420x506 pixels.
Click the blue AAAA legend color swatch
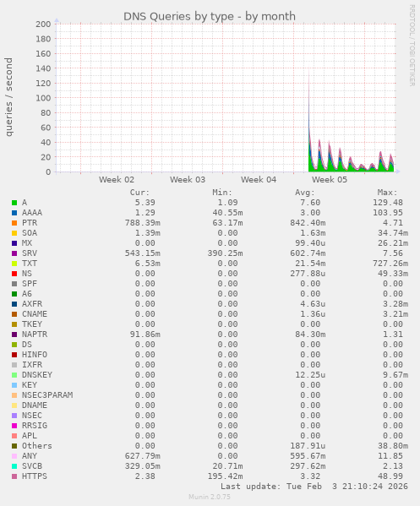14,213
